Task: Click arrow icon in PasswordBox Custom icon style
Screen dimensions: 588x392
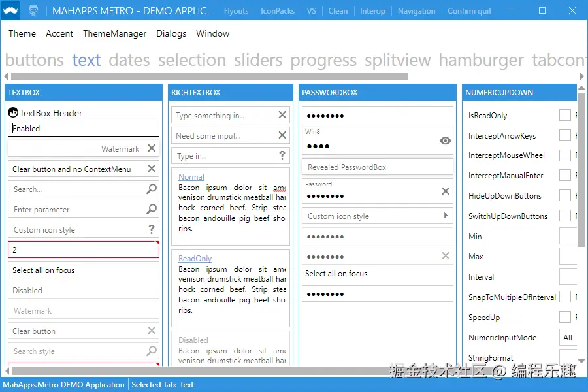Action: (446, 216)
